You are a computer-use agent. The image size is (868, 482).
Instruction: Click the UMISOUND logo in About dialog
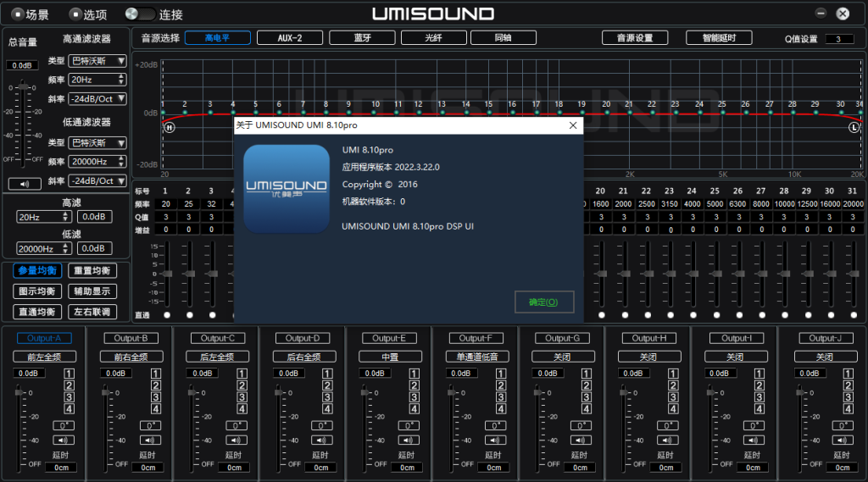click(x=287, y=189)
